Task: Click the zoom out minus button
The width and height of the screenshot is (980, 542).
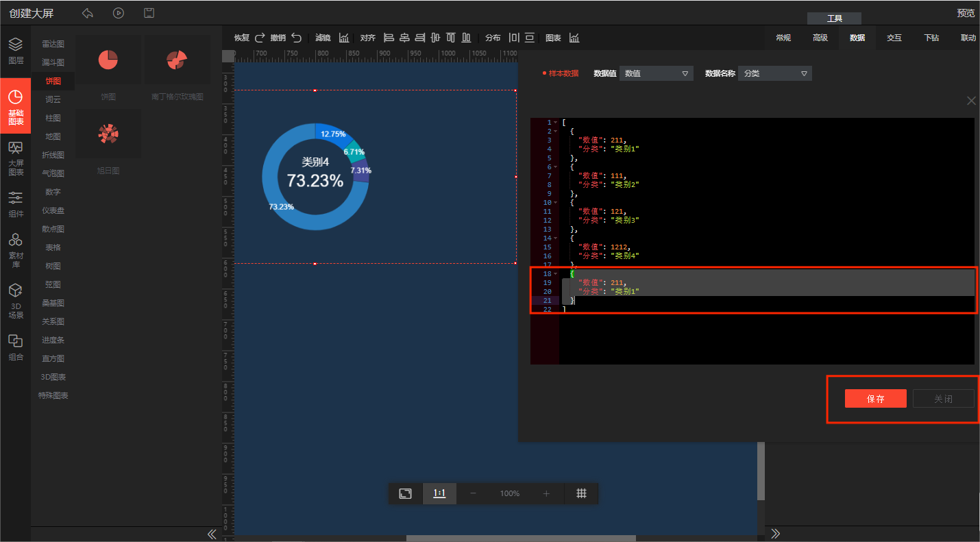Action: click(x=473, y=493)
